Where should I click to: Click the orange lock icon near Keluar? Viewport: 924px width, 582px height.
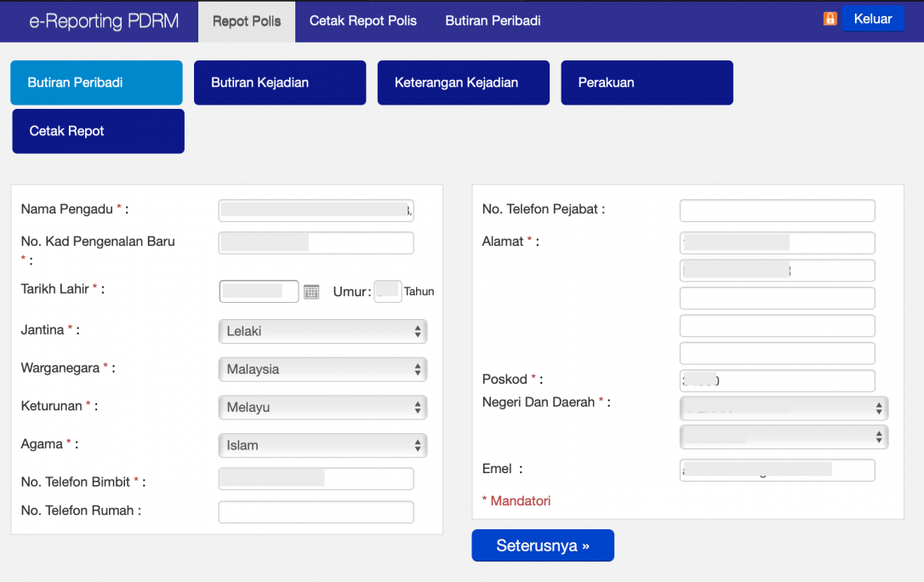click(x=830, y=18)
